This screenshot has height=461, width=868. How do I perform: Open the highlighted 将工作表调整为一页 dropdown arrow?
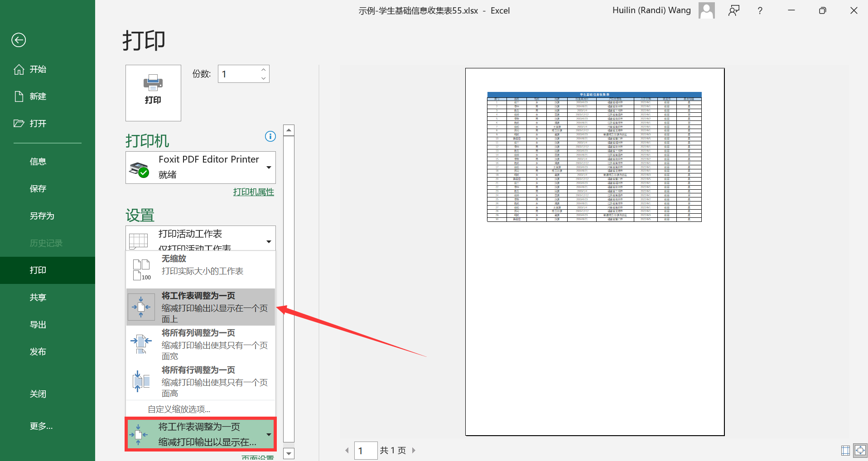coord(268,434)
